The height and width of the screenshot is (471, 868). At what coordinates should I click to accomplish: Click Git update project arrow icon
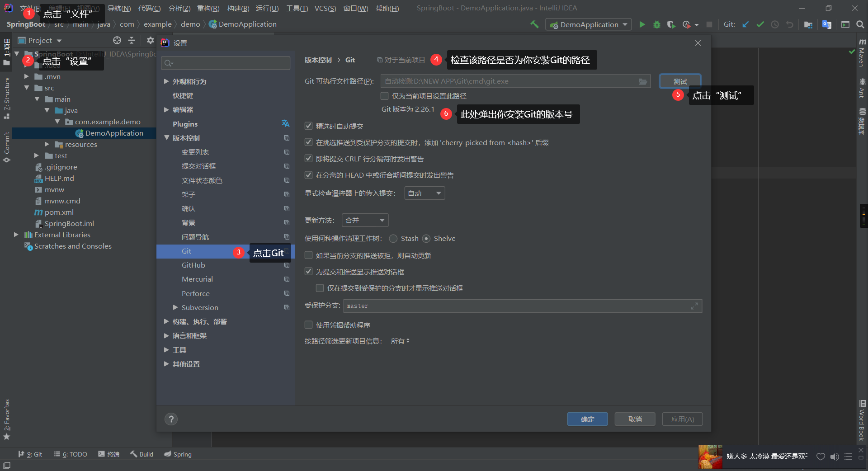(x=745, y=24)
